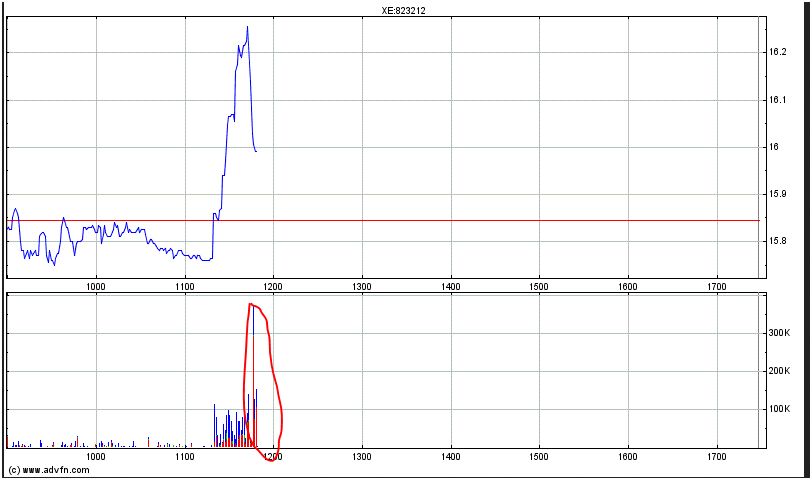Click the 1100 time label under price chart
812x480 pixels.
tap(184, 286)
